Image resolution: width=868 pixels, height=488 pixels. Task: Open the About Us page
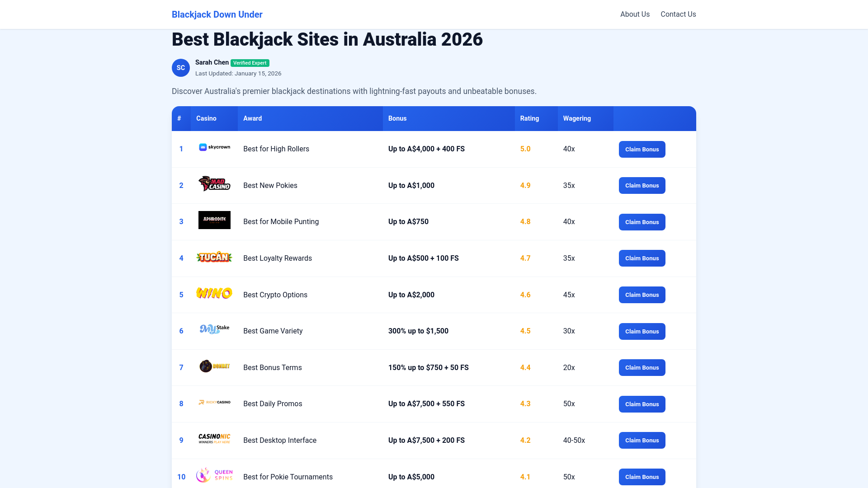click(x=635, y=14)
